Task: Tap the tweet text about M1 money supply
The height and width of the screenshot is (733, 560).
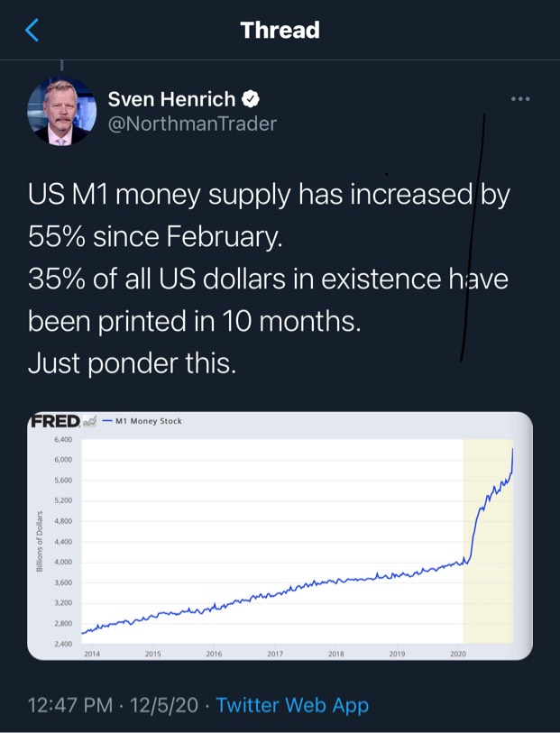Action: tap(269, 279)
